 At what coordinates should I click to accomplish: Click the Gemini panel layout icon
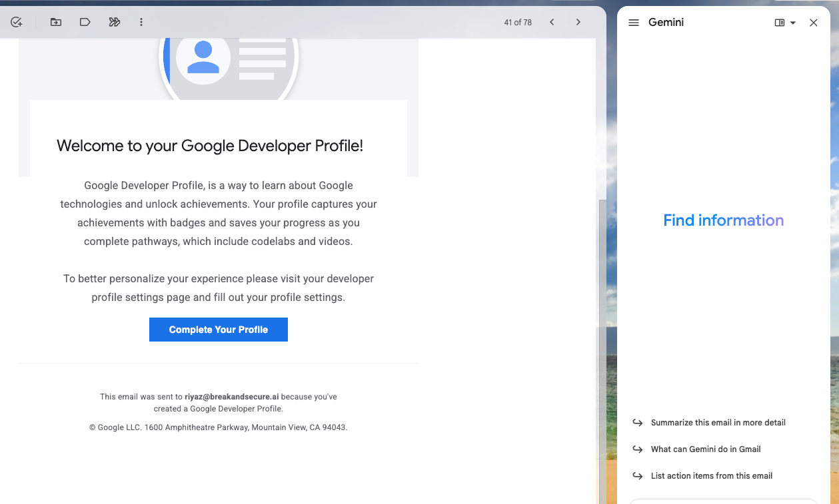[x=779, y=23]
